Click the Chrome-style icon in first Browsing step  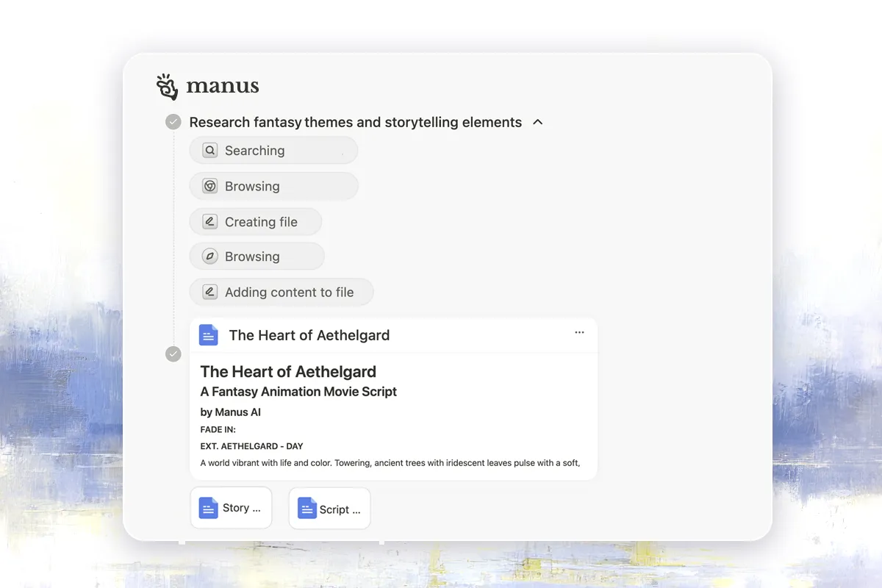[x=209, y=186]
